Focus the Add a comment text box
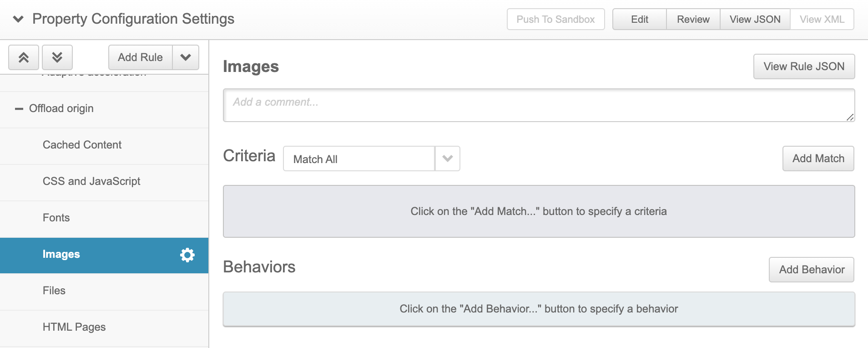The image size is (868, 348). pos(539,105)
